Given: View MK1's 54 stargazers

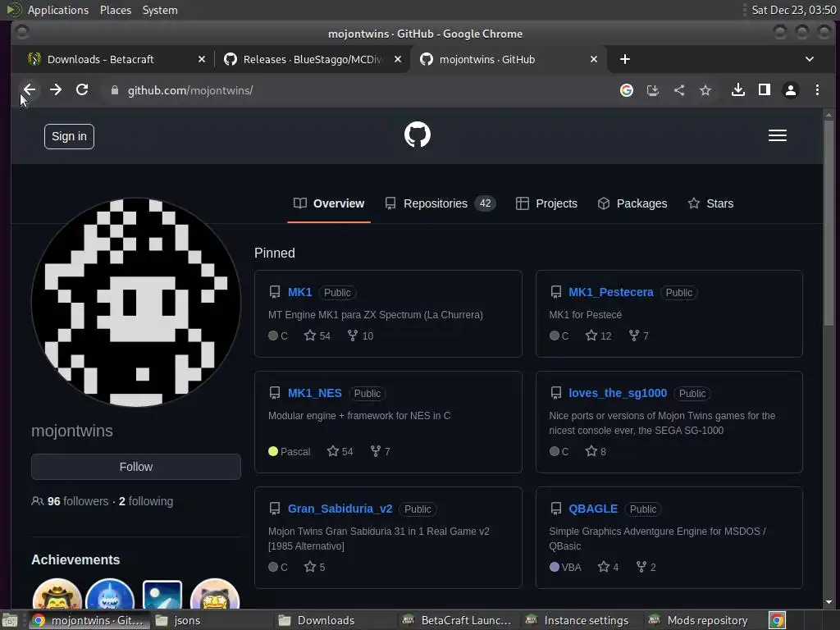Looking at the screenshot, I should tap(317, 336).
